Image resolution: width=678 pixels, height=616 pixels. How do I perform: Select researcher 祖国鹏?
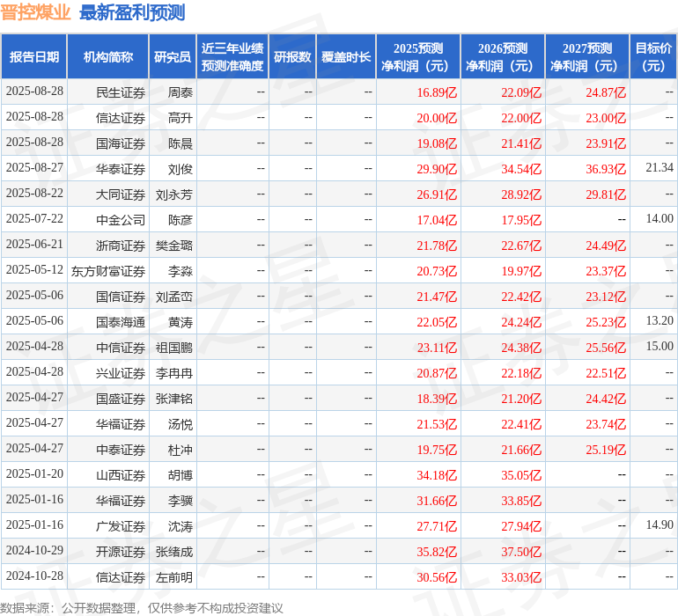click(x=174, y=347)
